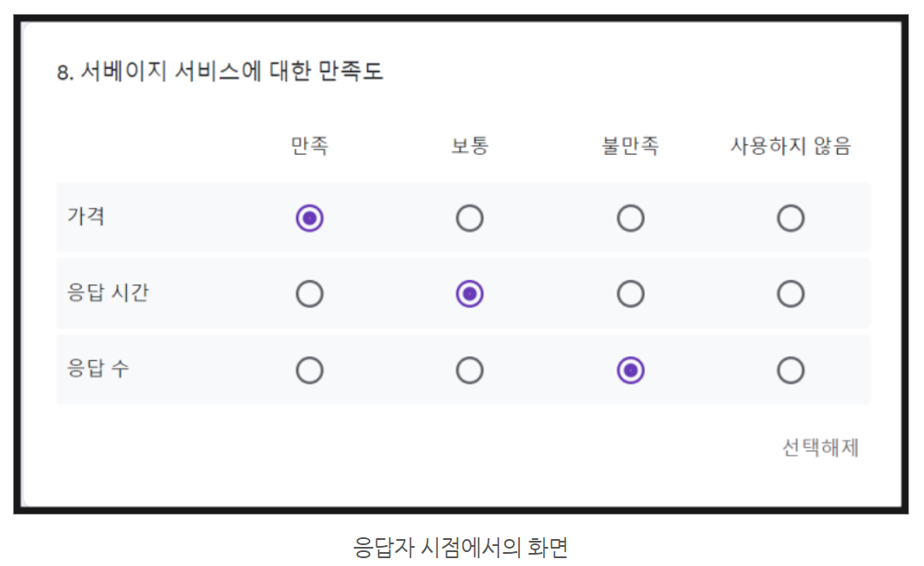Select 보통 for the 가격 row
Screen dimensions: 924x566
(469, 218)
